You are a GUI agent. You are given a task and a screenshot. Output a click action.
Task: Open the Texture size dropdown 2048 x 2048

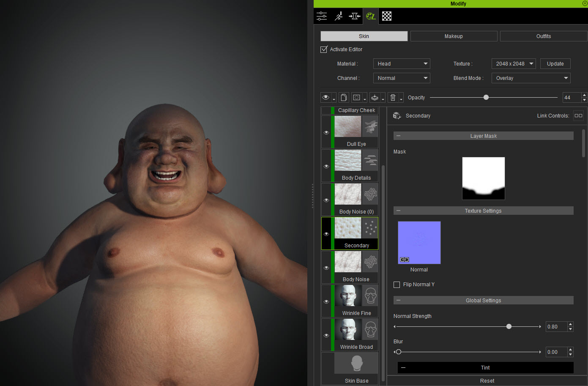pyautogui.click(x=514, y=64)
